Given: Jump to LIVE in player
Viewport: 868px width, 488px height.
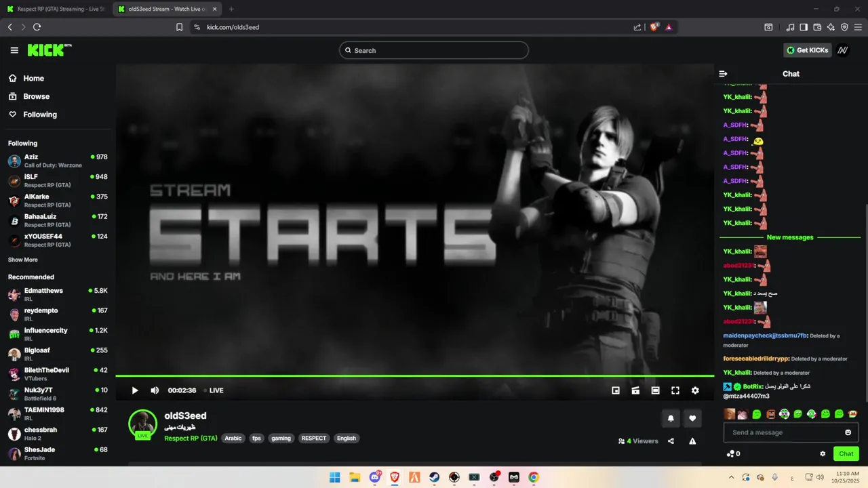Looking at the screenshot, I should [214, 390].
